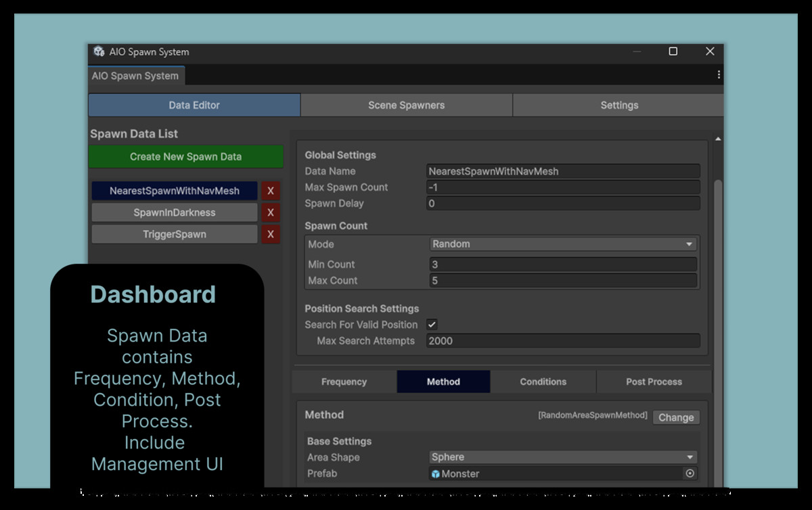Screen dimensions: 812x510
Task: Click the object picker circle beside Monster
Action: (690, 473)
